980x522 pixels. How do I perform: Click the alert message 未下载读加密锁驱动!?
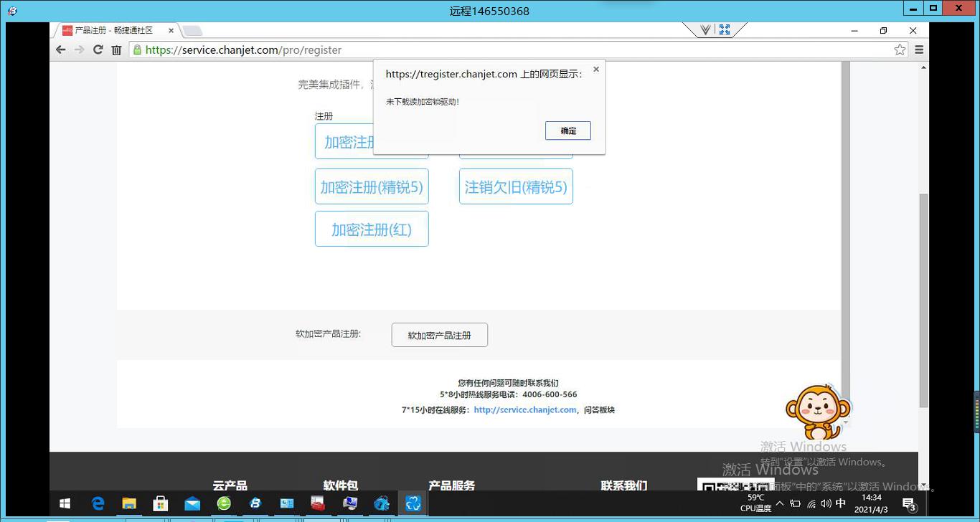pos(423,102)
